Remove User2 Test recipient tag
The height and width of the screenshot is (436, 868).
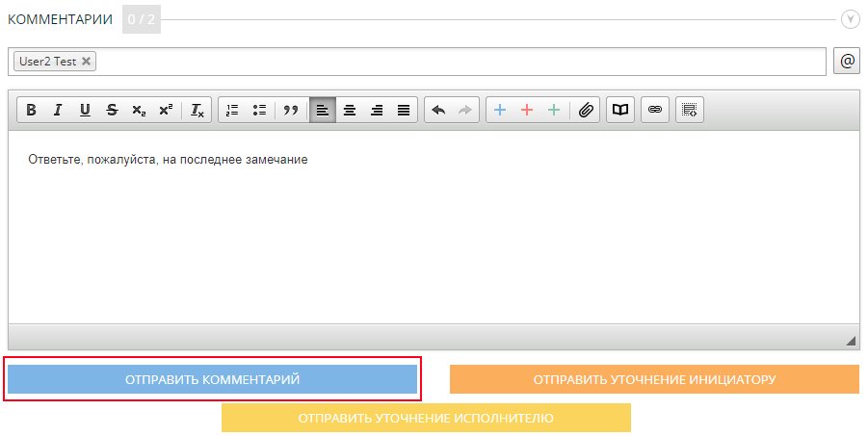coord(87,62)
